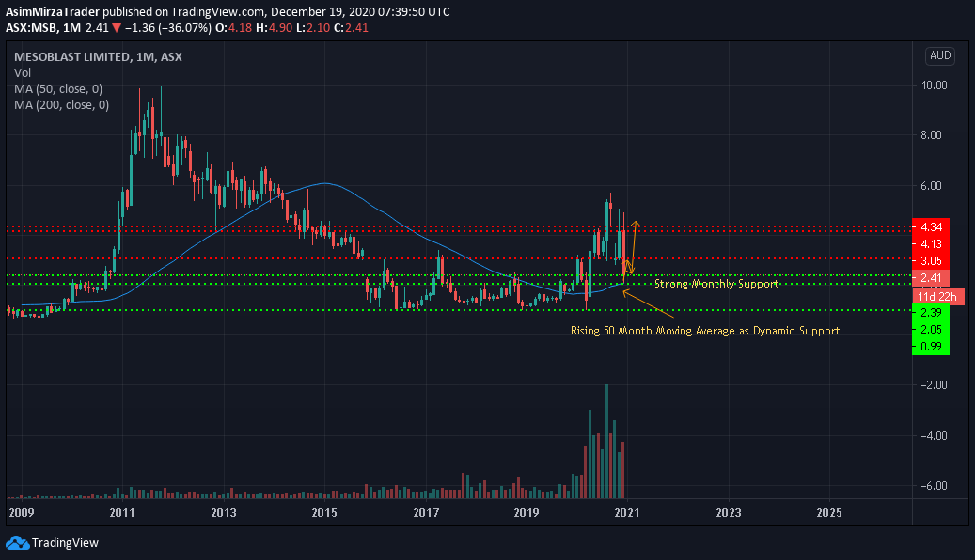The width and height of the screenshot is (975, 560).
Task: Select the MA (200, close, 0) legend
Action: (61, 105)
